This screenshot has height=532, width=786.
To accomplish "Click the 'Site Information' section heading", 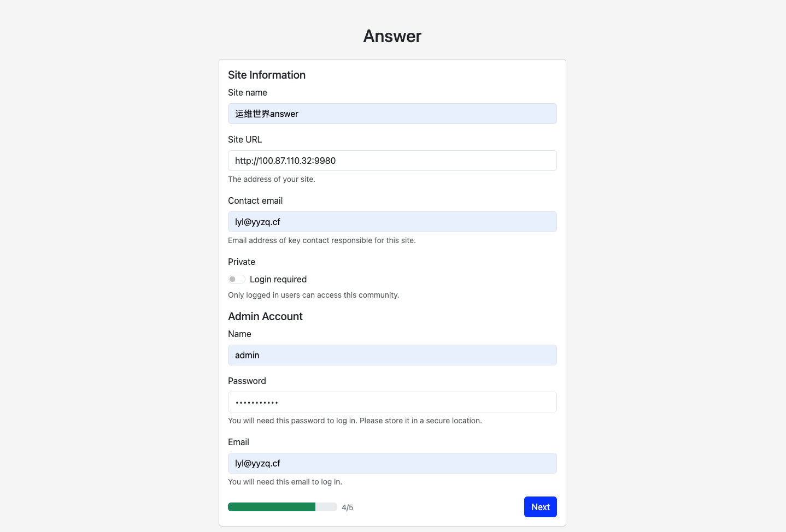I will coord(267,75).
